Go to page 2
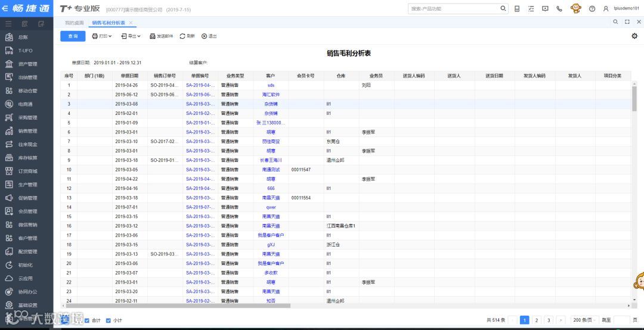Screen dimensions: 644x330 537,320
